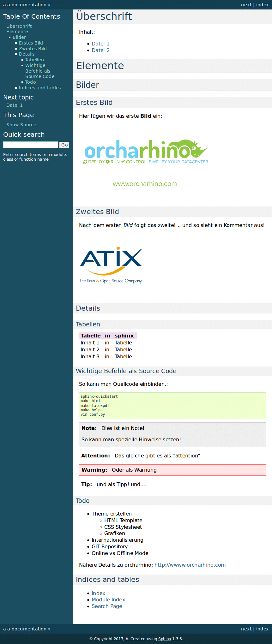Click the 'Go' search button

[64, 145]
